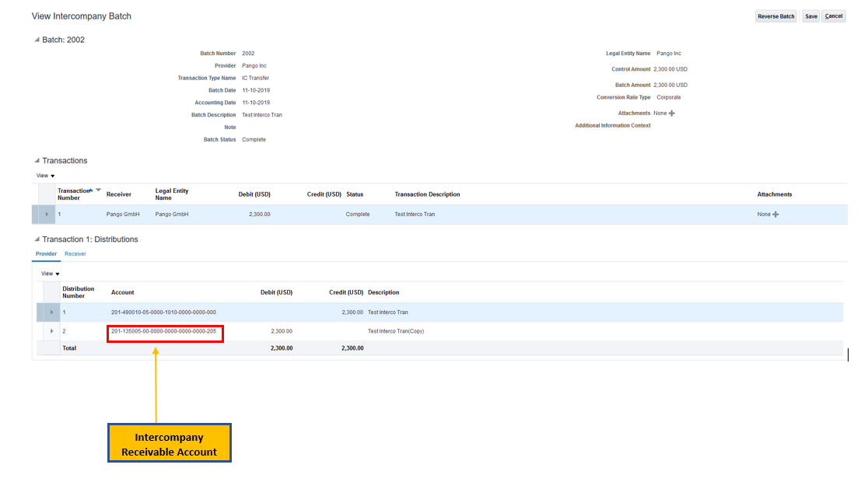Collapse Transaction 1: Distributions section

coord(37,239)
